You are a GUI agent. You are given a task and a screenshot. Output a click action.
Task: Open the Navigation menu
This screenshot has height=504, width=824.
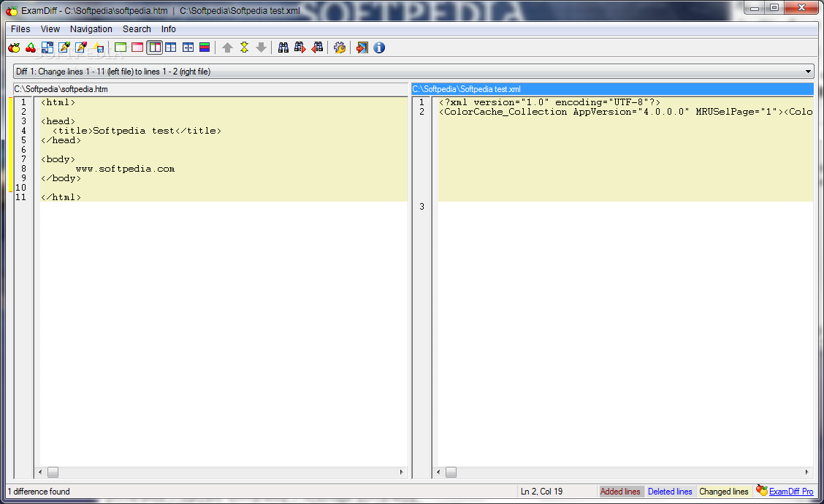click(x=91, y=29)
